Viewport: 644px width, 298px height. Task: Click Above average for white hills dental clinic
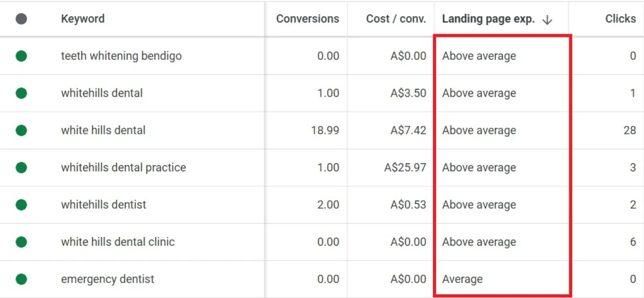[479, 242]
